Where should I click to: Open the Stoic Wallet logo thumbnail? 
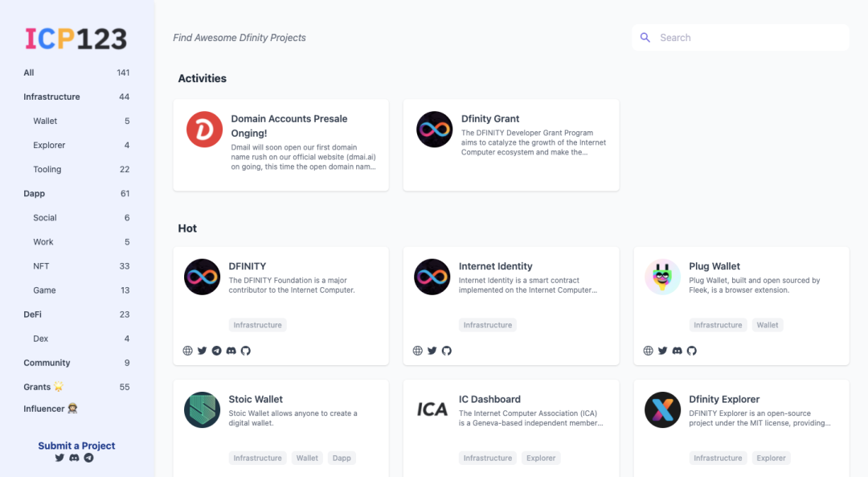tap(202, 410)
